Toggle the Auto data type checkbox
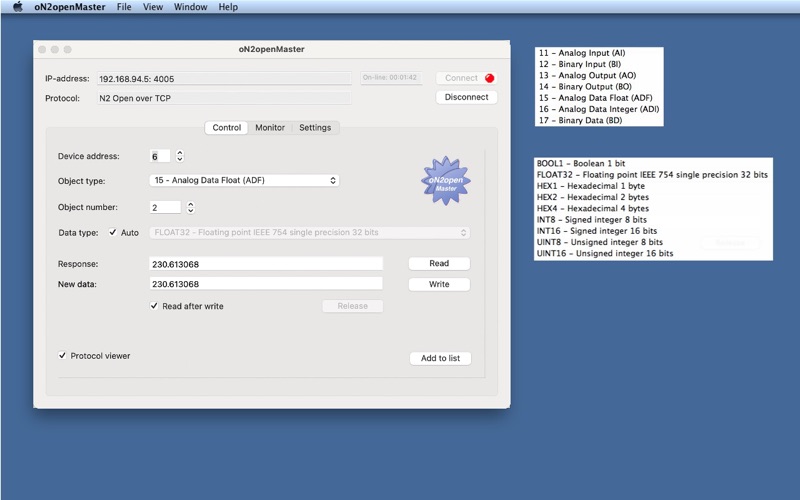Screen dimensions: 800x500 click(113, 232)
